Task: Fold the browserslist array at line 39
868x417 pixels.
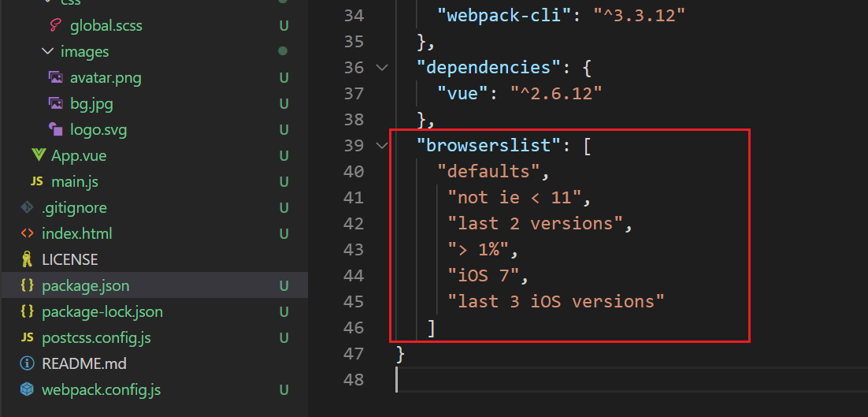Action: point(382,146)
